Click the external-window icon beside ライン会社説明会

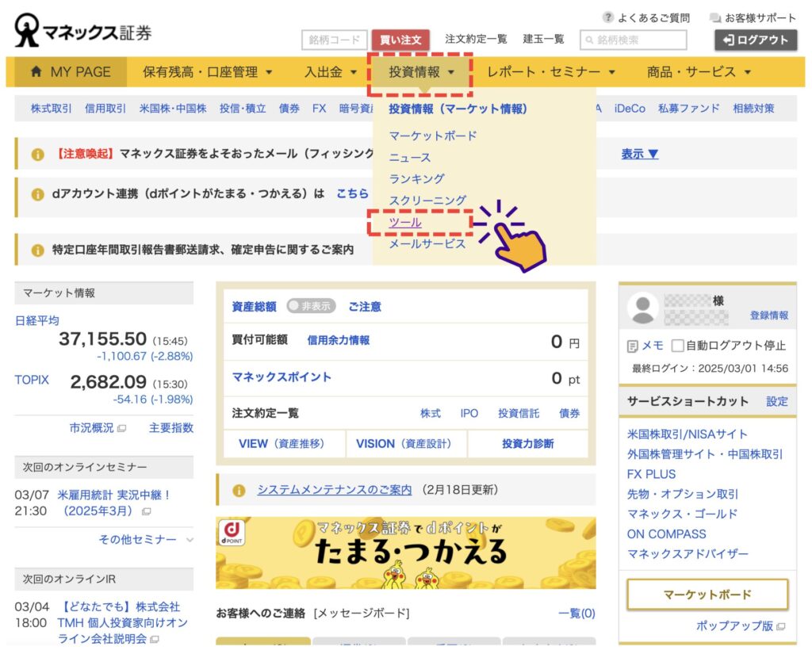pyautogui.click(x=154, y=640)
